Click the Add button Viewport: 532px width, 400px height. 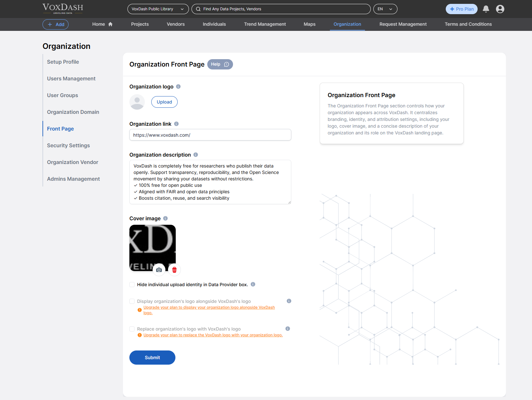coord(55,24)
